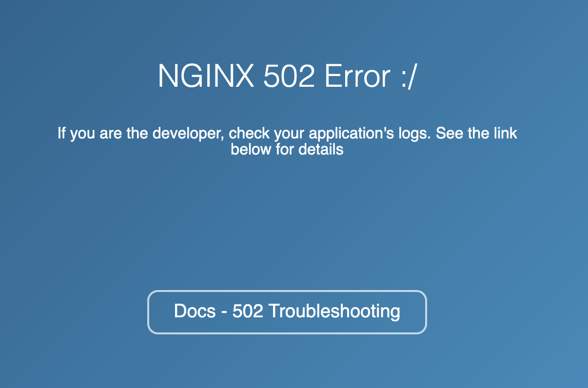Click the word 'Troubleshooting' on the button
588x388 pixels.
334,311
